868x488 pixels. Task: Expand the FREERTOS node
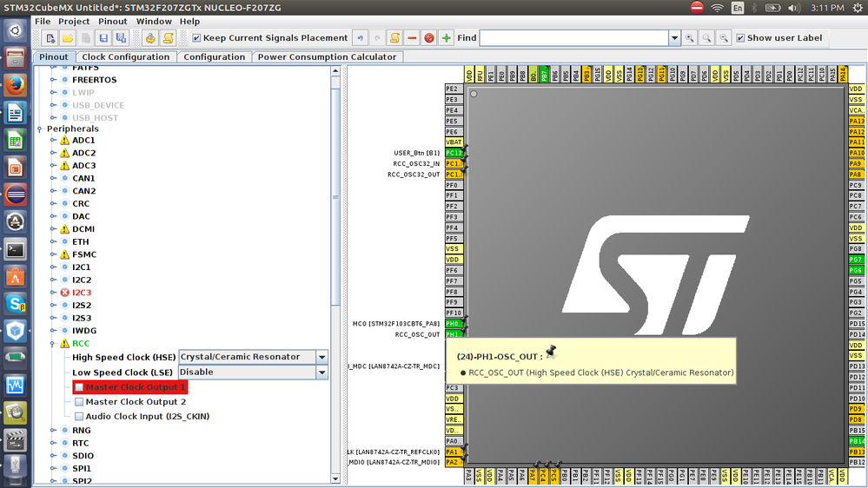[53, 80]
